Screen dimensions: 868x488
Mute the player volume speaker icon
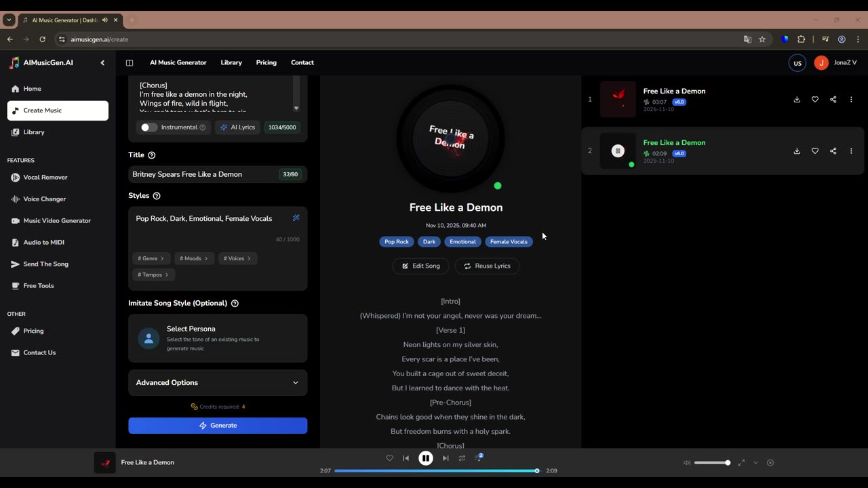point(687,463)
